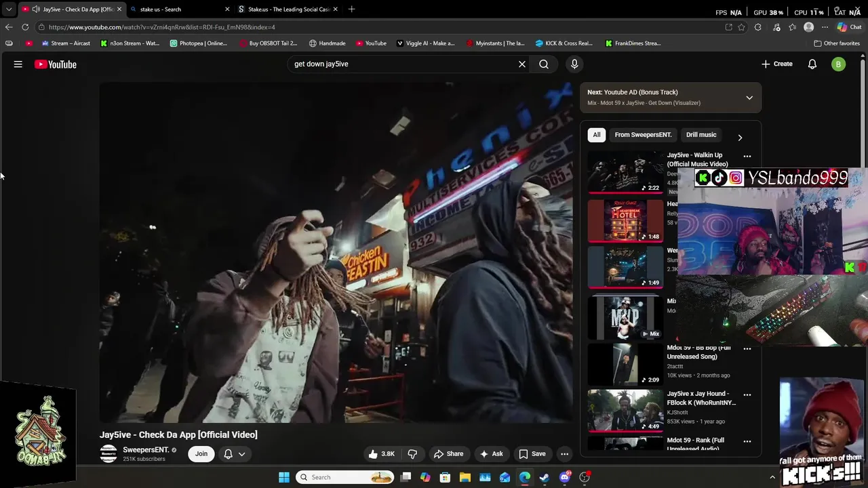Open Steam from the taskbar
The image size is (868, 488).
545,477
